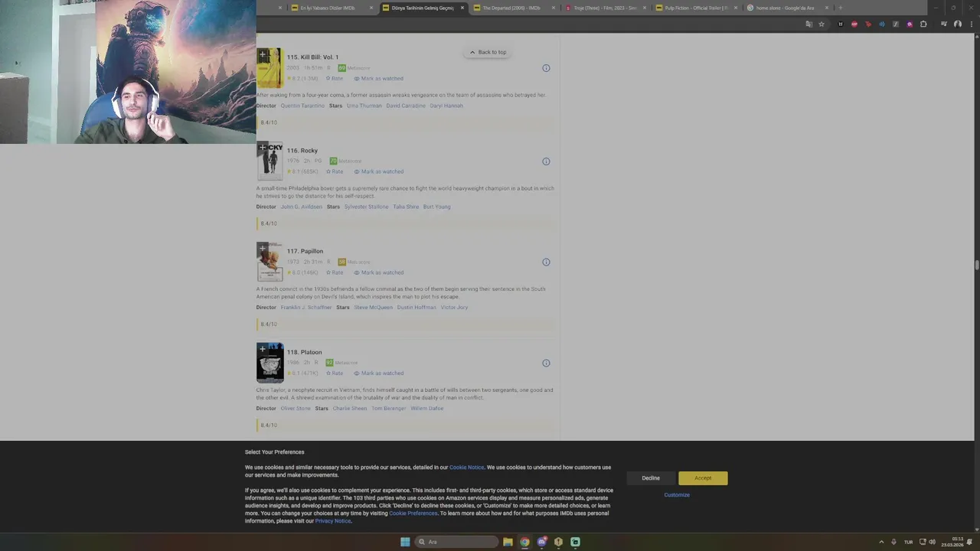This screenshot has height=551, width=980.
Task: Add Papillon to watchlist via poster plus
Action: pyautogui.click(x=262, y=248)
